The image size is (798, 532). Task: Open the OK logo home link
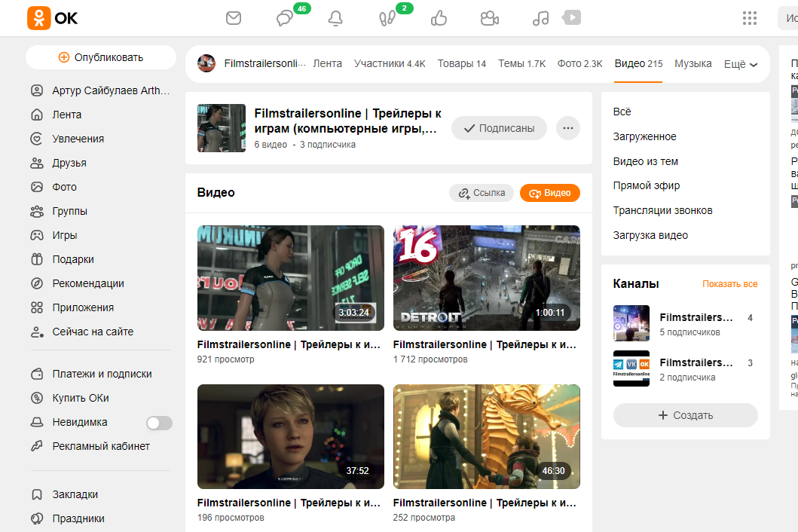coord(53,18)
